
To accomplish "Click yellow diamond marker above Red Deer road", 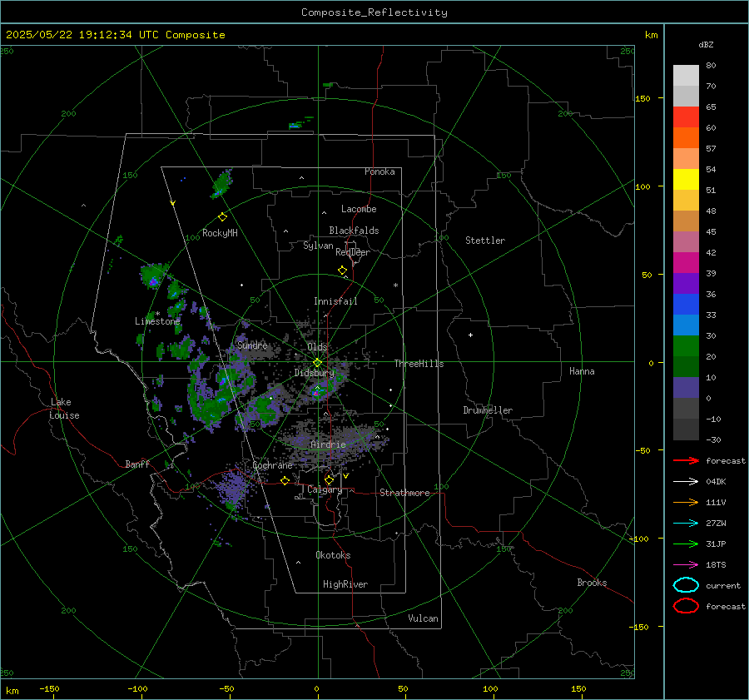I will click(x=343, y=271).
